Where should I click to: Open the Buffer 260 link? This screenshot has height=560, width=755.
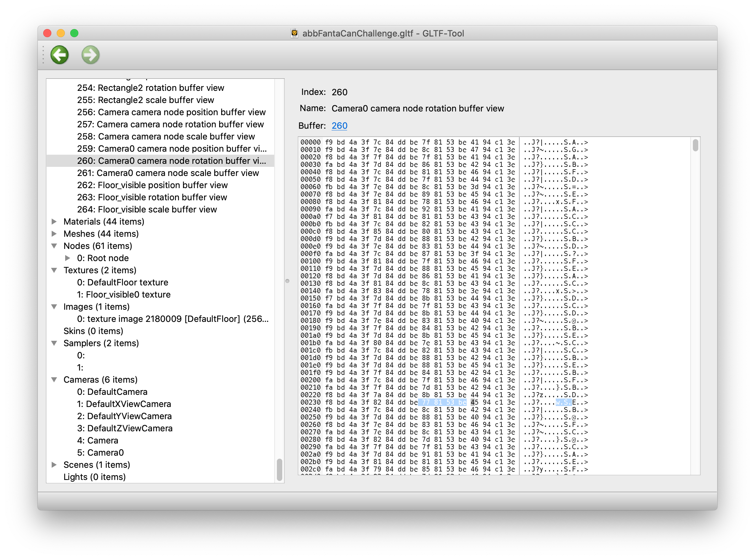pyautogui.click(x=339, y=126)
